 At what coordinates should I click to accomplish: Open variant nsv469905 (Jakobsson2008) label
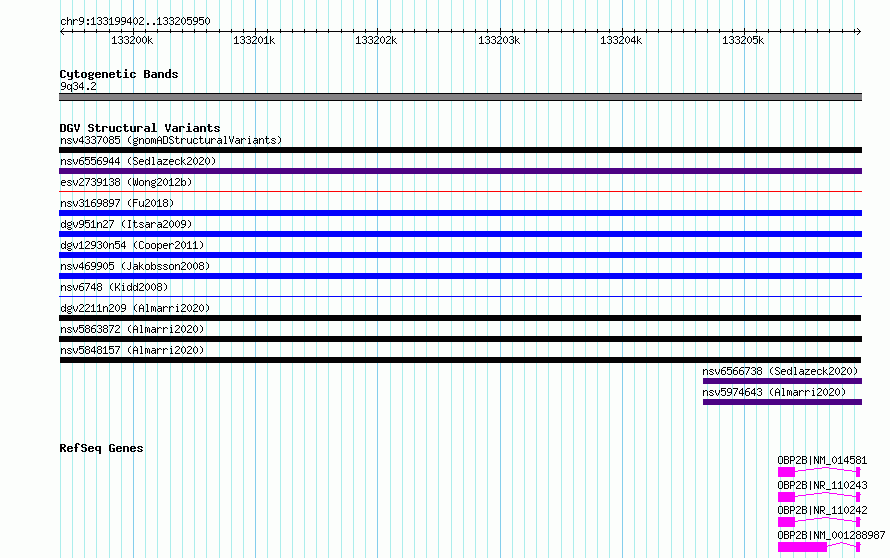coord(135,266)
